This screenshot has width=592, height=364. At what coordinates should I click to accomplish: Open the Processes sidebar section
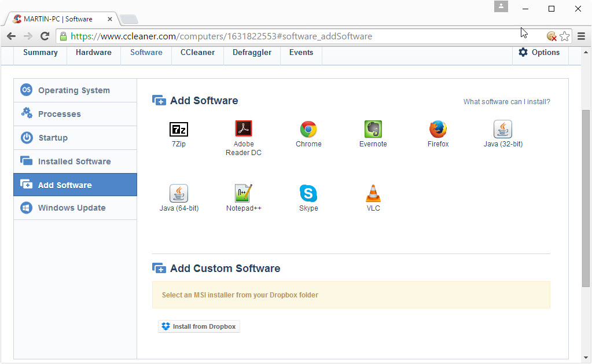(75, 114)
